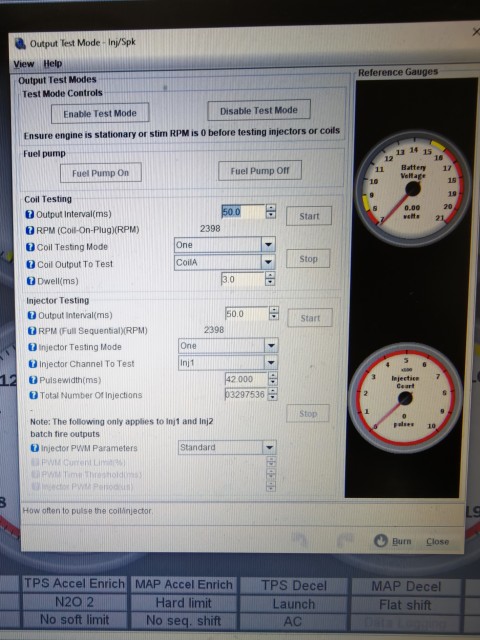Click the greyed undo arrow icon
The width and height of the screenshot is (480, 640).
[299, 540]
